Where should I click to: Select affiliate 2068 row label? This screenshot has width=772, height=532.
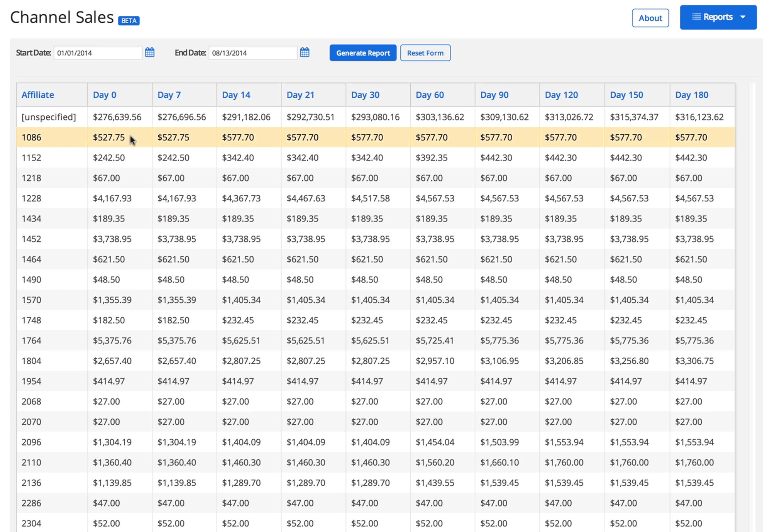[31, 402]
